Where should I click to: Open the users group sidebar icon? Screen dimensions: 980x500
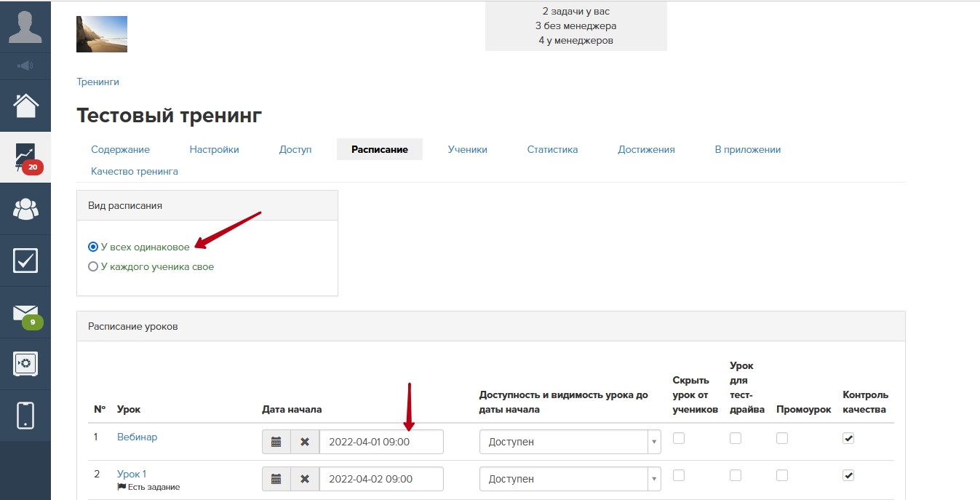click(25, 209)
